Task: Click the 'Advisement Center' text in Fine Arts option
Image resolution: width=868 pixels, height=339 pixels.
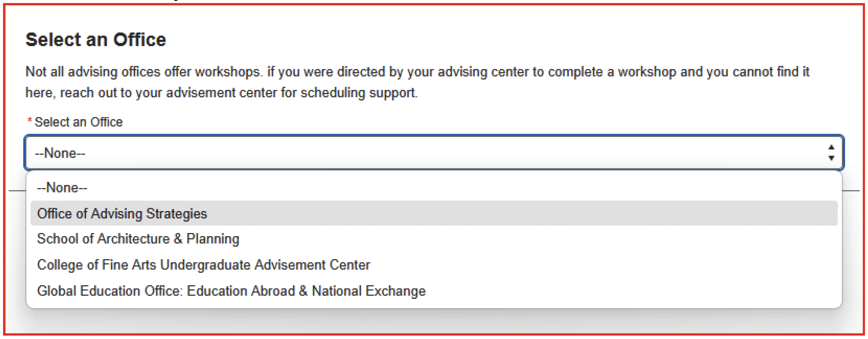Action: [x=312, y=265]
